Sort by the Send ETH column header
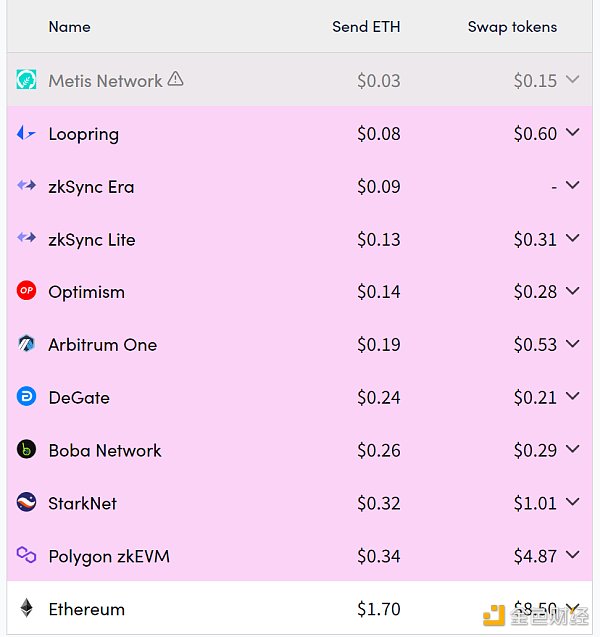 coord(366,27)
